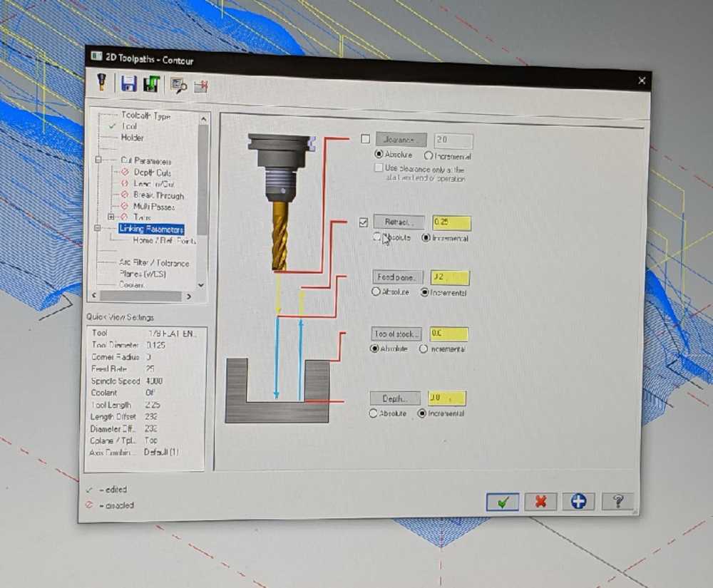Click the magnifier view icon in the toolbar
713x588 pixels.
tap(178, 86)
